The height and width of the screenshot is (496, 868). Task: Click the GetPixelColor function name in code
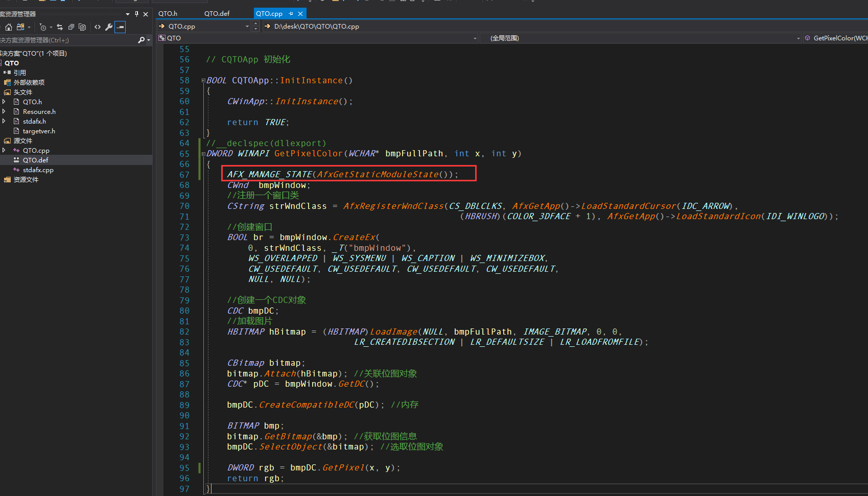(x=309, y=153)
